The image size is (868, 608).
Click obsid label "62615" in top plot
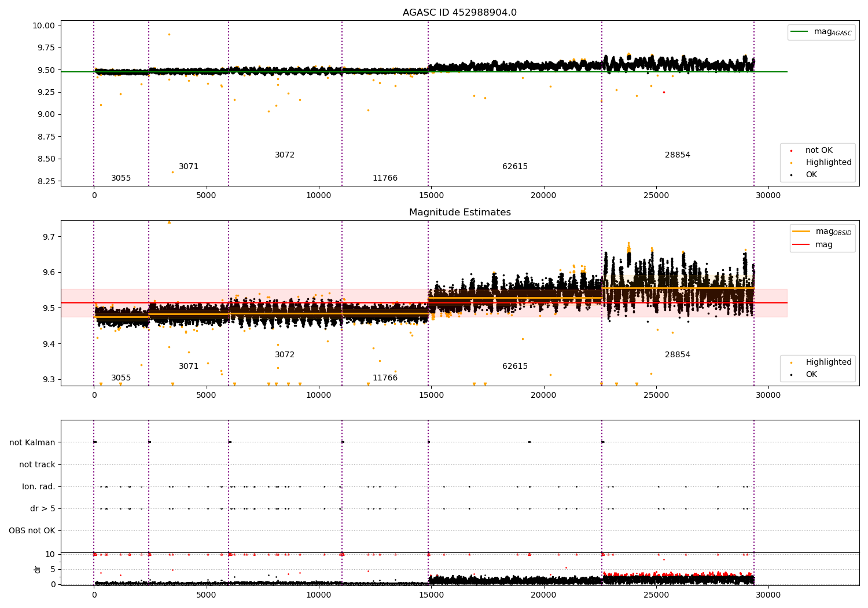(515, 167)
